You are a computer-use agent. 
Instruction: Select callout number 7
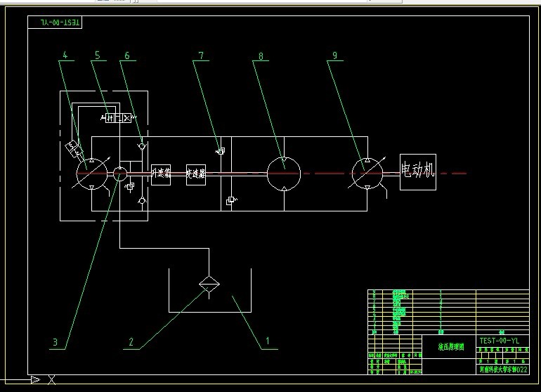point(201,55)
